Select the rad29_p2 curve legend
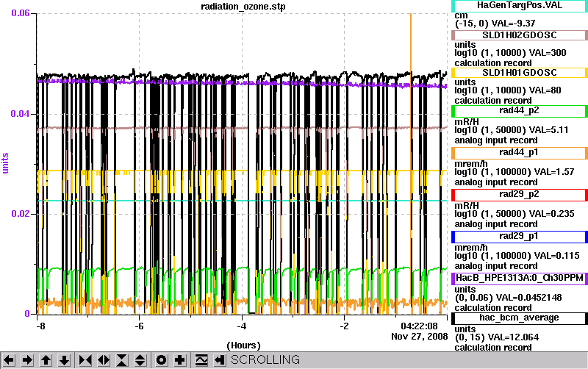 (x=520, y=195)
